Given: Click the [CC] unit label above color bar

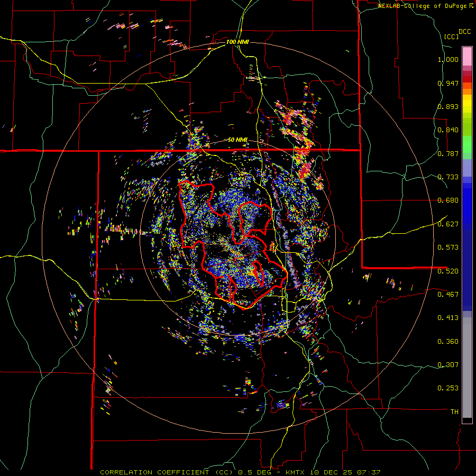Looking at the screenshot, I should point(451,36).
